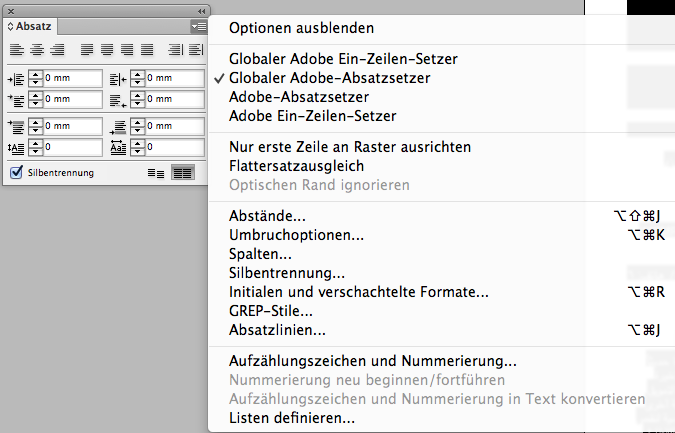Cycle Absatz panel view via tab arrows
Screen dimensions: 675x433
point(10,27)
